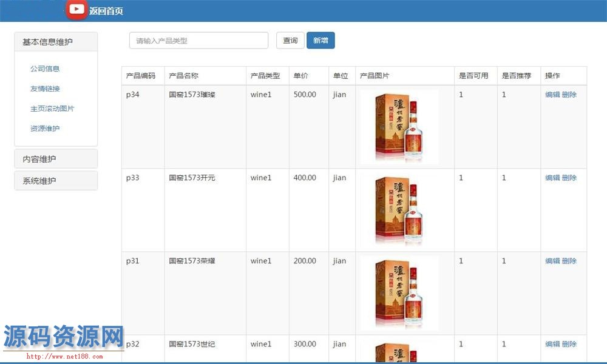Open 友情链接 in the sidebar
Image resolution: width=607 pixels, height=364 pixels.
[45, 89]
